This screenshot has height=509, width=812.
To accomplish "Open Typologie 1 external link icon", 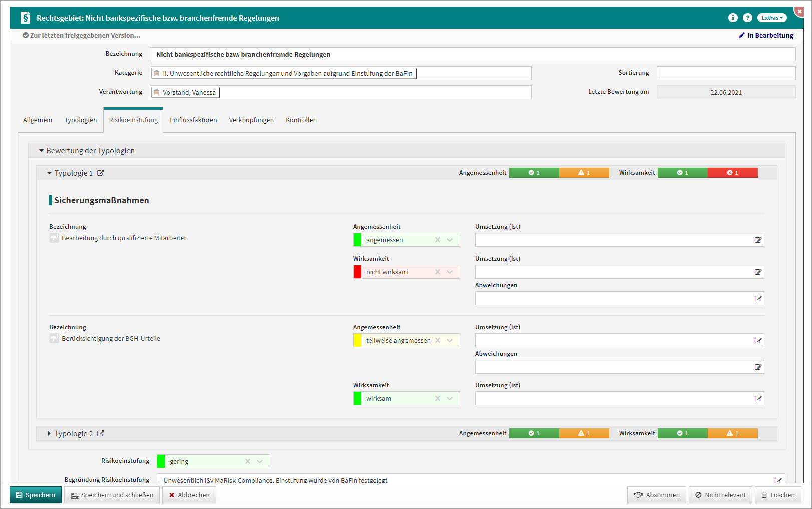I will 101,173.
